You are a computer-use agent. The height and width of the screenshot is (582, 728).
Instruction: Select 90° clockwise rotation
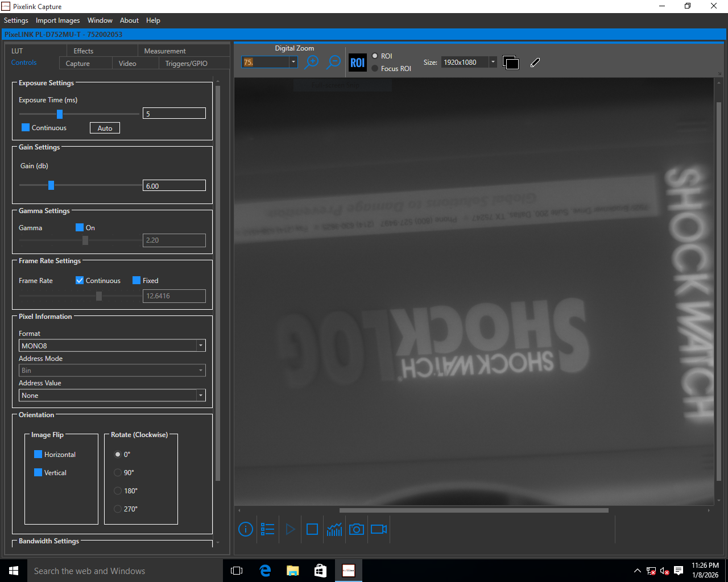pos(118,472)
